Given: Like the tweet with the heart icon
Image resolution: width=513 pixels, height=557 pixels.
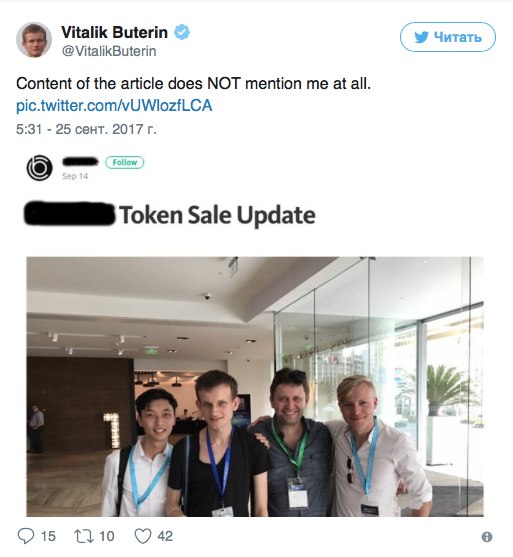Looking at the screenshot, I should 143,536.
